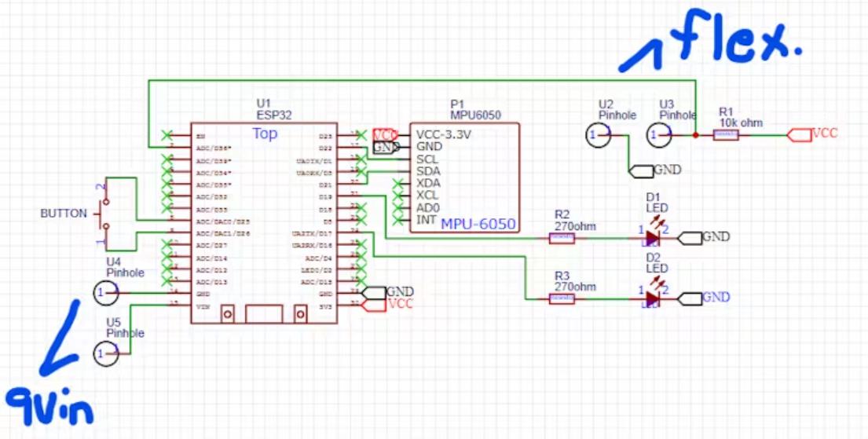Screen dimensions: 868x439
Task: Click the D22 pin label on ESP32
Action: click(326, 148)
